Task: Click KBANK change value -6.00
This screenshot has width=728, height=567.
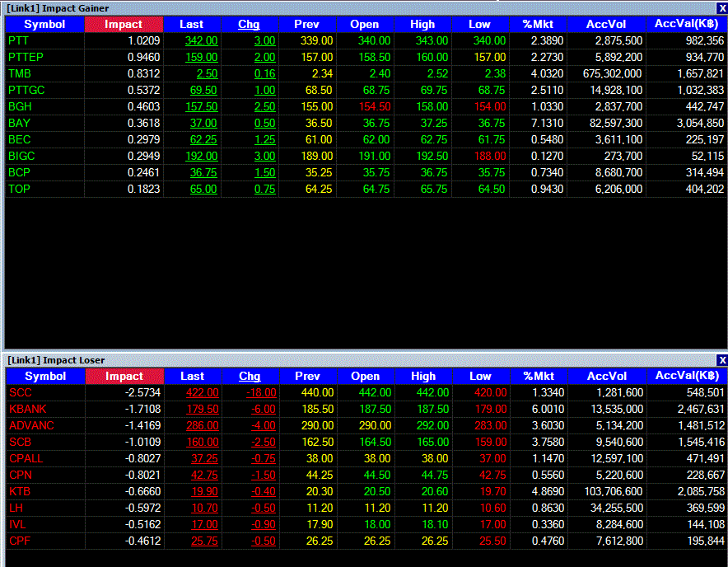Action: click(x=264, y=410)
